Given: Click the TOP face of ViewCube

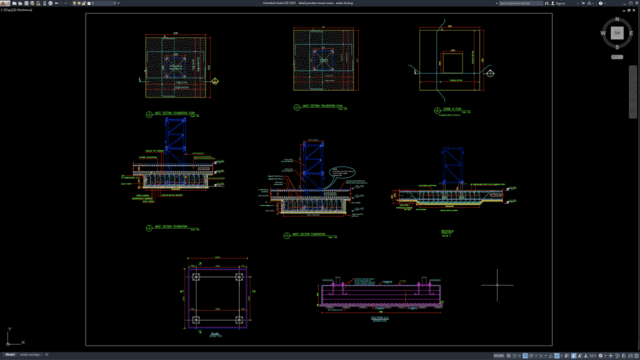Looking at the screenshot, I should point(617,33).
